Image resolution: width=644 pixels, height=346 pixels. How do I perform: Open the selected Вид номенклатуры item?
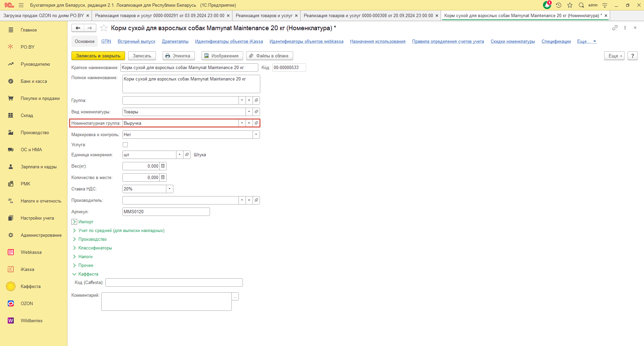tap(257, 112)
